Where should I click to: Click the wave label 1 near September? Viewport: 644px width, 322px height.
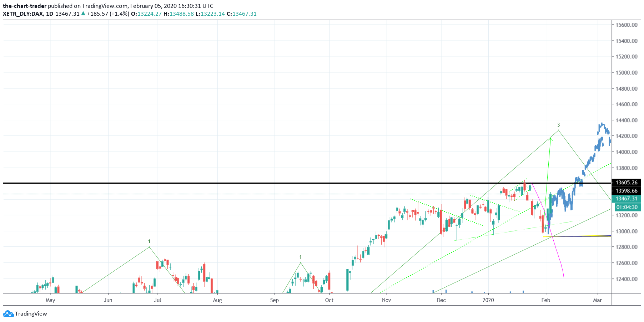coord(301,257)
